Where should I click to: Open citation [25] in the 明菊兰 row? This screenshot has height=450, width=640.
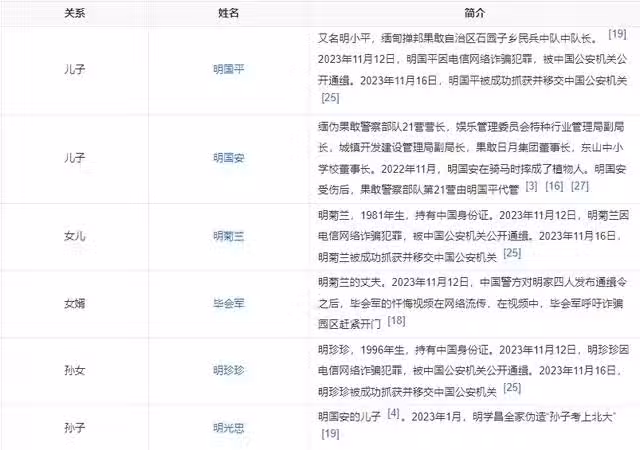pos(512,254)
